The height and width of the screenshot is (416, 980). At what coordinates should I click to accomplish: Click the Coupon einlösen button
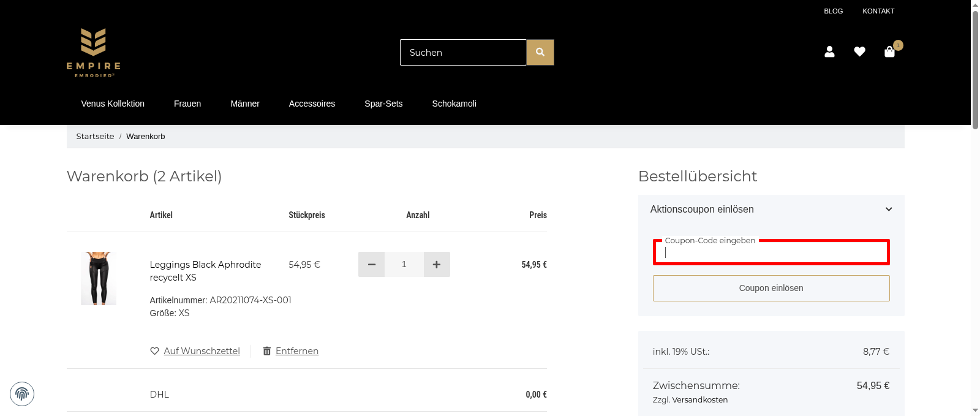[771, 288]
